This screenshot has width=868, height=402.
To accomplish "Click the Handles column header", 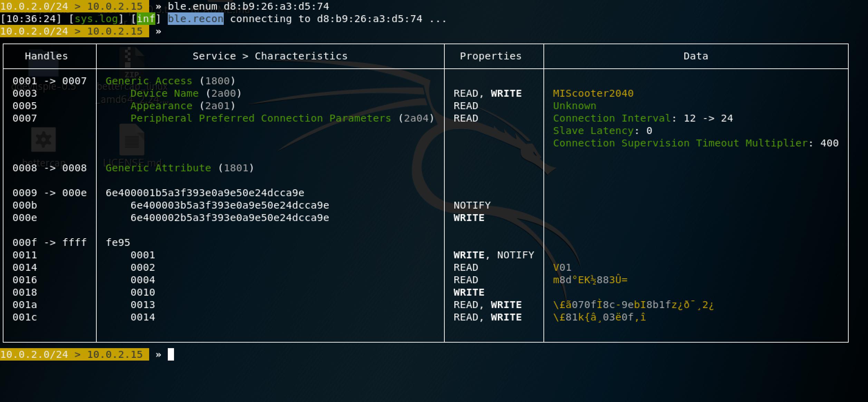I will [46, 56].
